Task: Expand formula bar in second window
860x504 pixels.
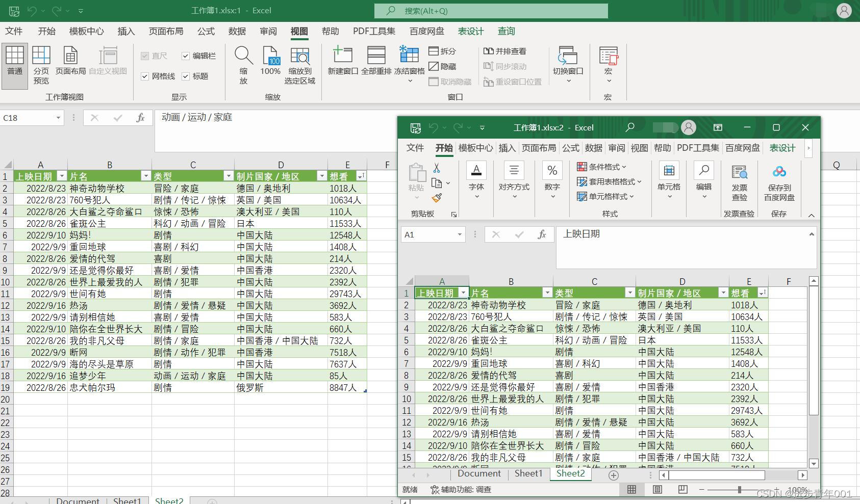Action: coord(811,234)
